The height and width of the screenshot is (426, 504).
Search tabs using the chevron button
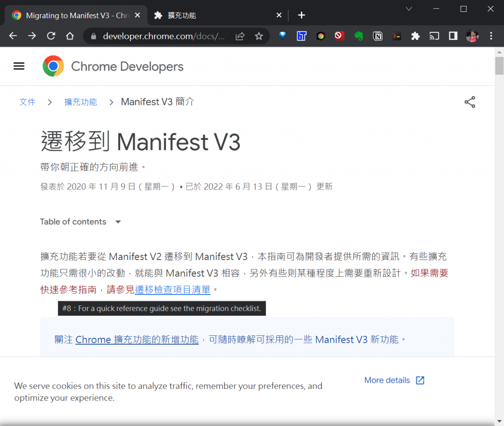pos(409,9)
